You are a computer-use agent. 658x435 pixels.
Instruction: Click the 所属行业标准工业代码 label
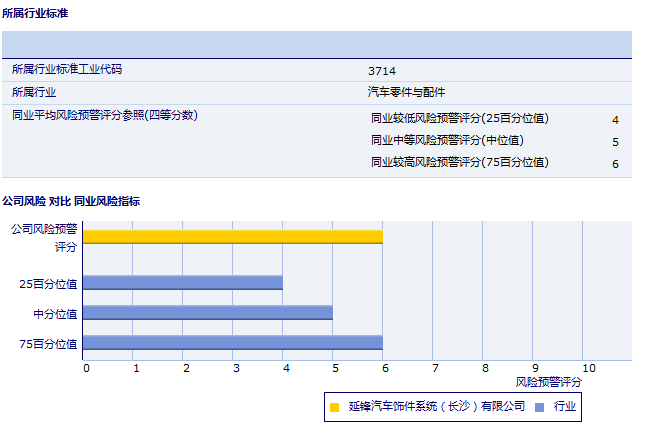[x=67, y=69]
